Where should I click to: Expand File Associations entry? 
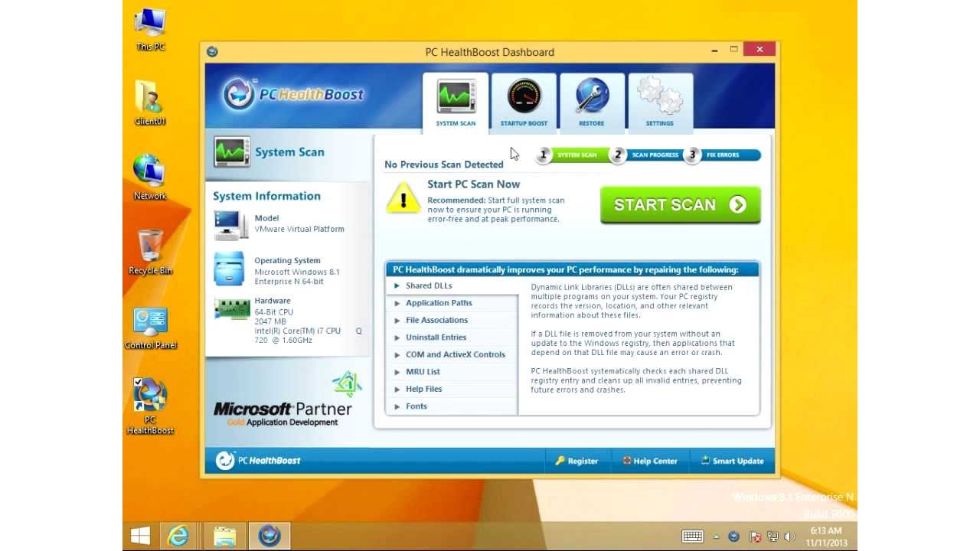click(452, 320)
